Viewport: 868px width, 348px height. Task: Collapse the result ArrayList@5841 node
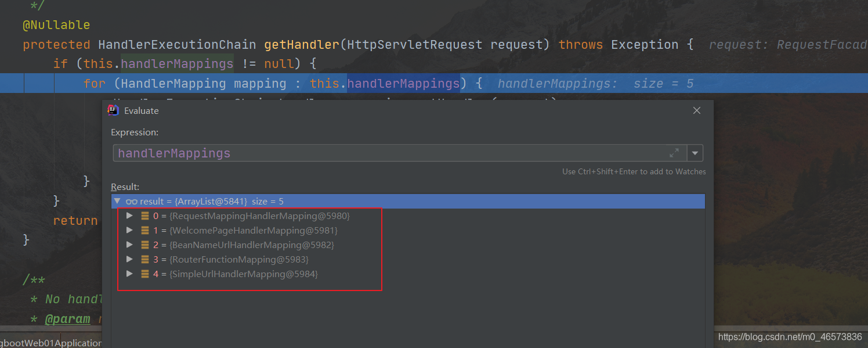(x=117, y=201)
